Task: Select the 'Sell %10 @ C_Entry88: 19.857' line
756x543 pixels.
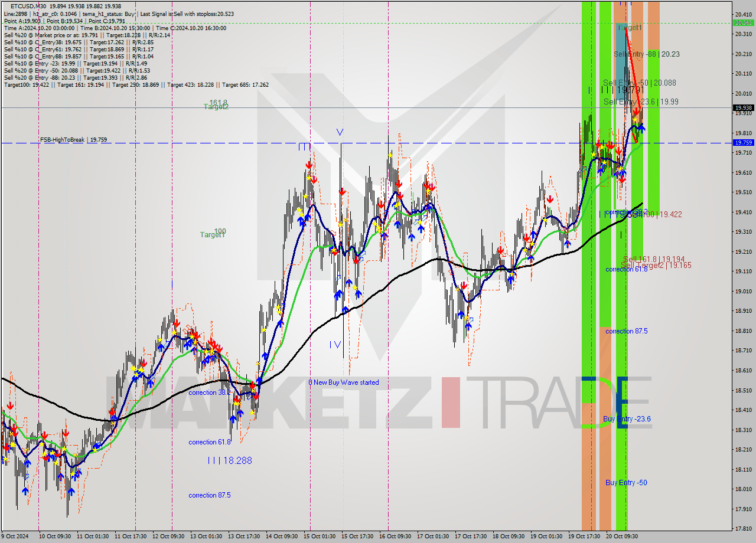Action: (x=79, y=56)
